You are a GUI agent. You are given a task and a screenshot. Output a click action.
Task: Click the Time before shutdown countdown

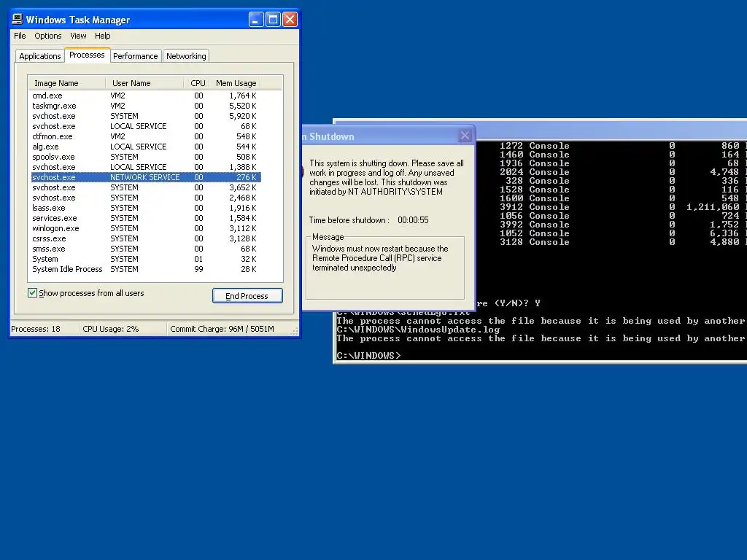[x=413, y=220]
